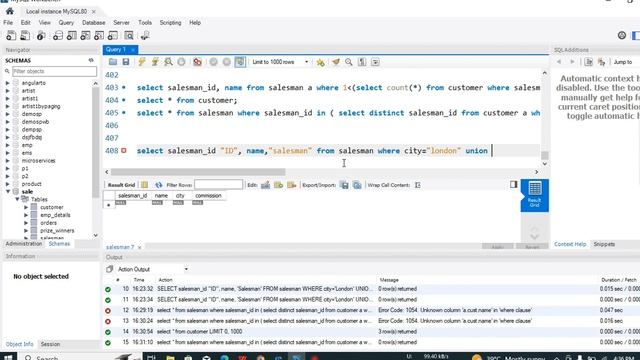Screen dimensions: 640x360
Task: Click the insert new row icon
Action: (278, 185)
